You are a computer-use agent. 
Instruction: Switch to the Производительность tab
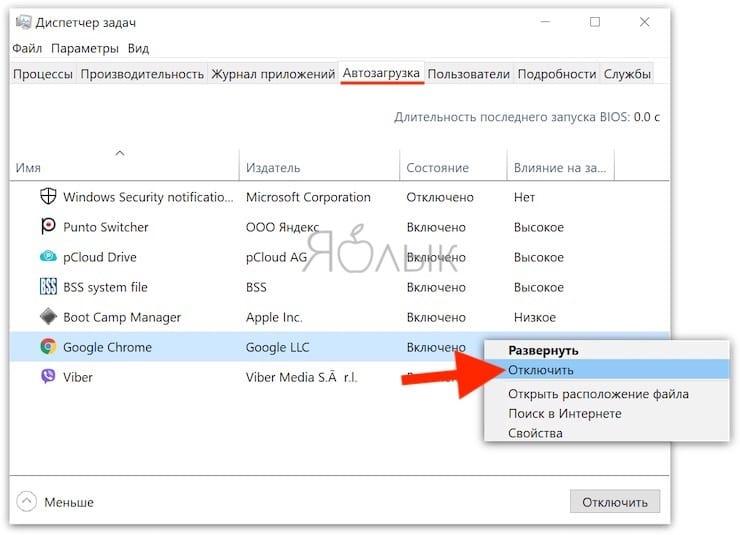[142, 74]
